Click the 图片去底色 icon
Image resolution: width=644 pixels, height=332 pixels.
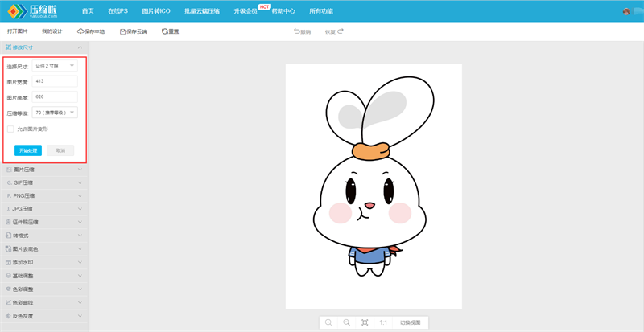[8, 248]
